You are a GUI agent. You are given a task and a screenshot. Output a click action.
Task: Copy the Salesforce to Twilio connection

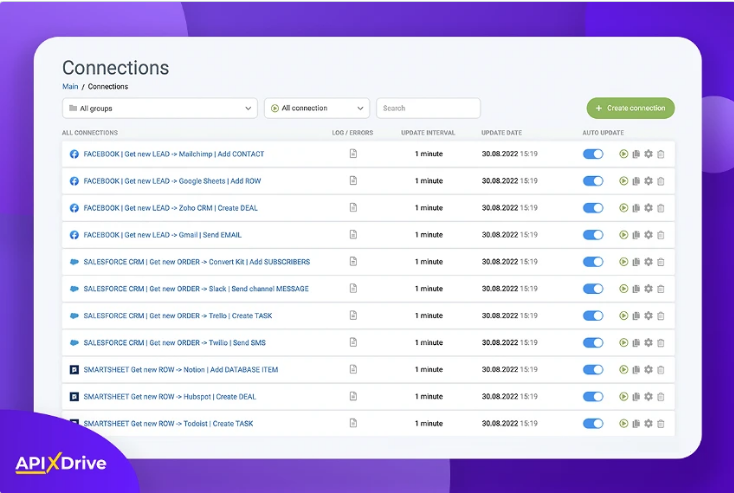pyautogui.click(x=636, y=343)
